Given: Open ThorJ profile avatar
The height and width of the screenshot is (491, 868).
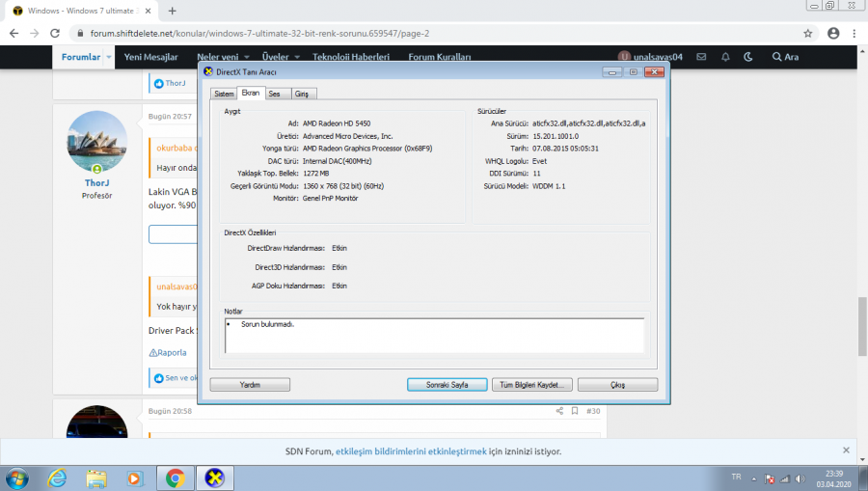Looking at the screenshot, I should point(96,141).
